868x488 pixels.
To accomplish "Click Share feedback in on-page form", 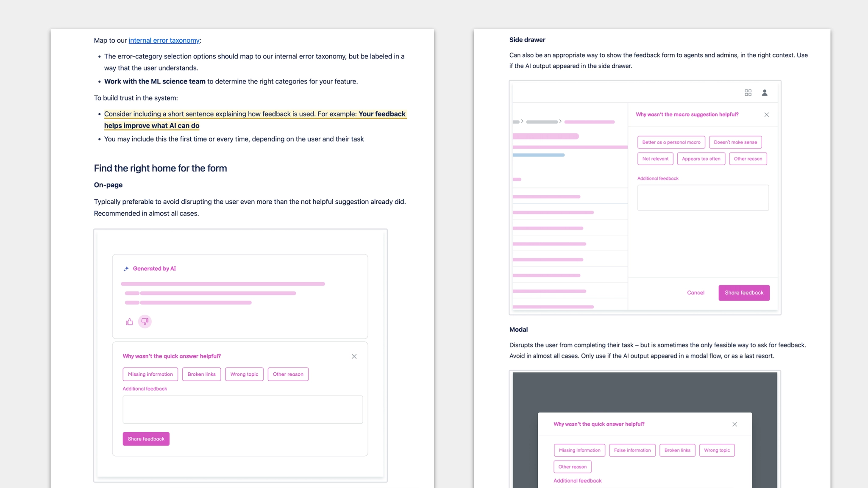I will (x=146, y=439).
